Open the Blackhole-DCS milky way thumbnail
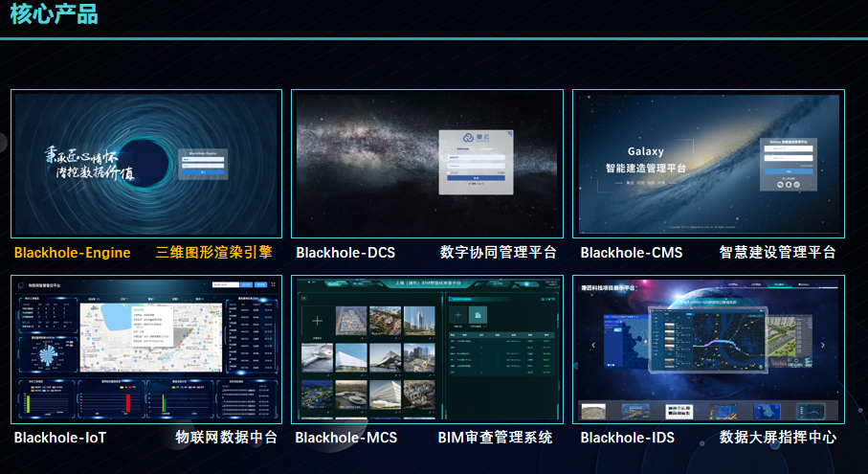This screenshot has height=474, width=868. (427, 164)
